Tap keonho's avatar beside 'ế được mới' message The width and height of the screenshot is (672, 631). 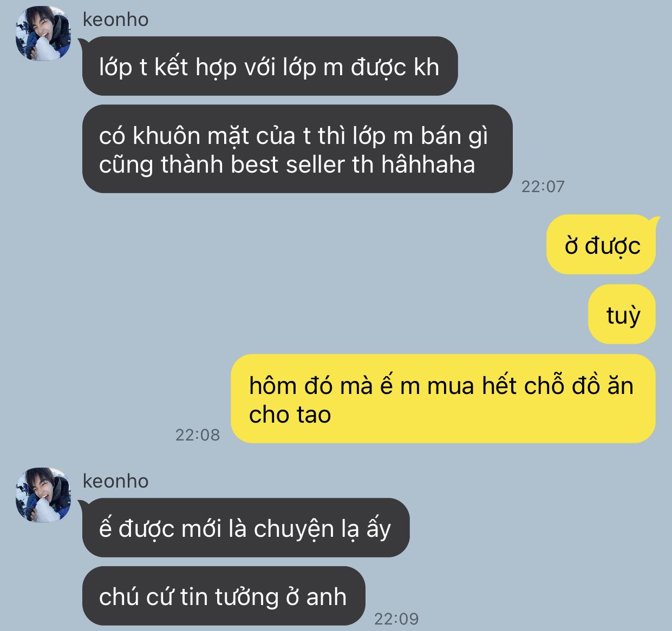tap(43, 495)
